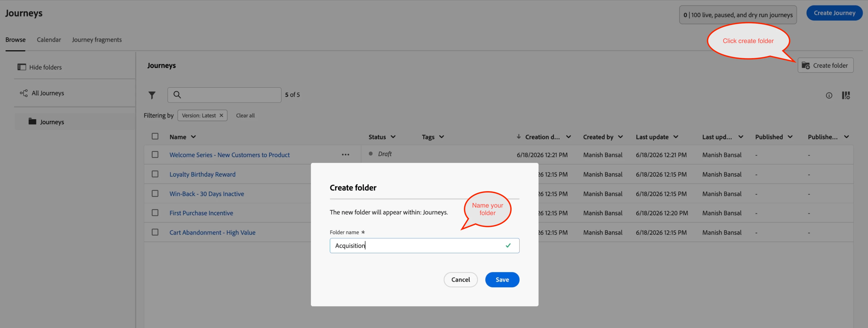Open column customization settings icon

[846, 96]
